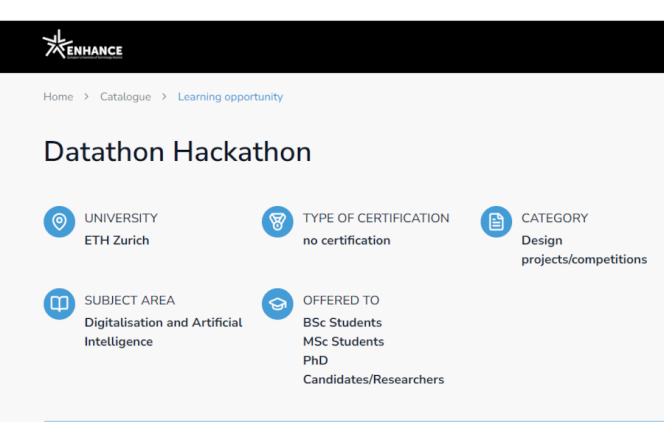Click the University location pin icon

point(59,222)
